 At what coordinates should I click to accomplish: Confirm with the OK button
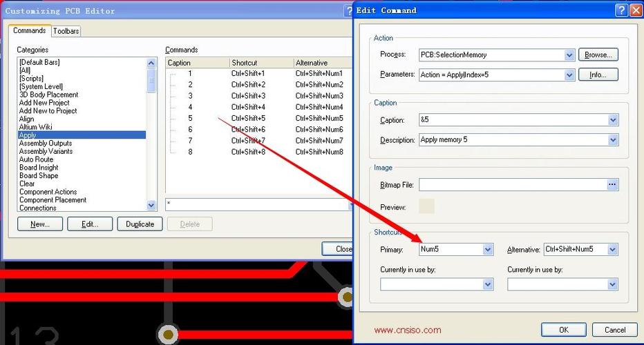tap(564, 330)
